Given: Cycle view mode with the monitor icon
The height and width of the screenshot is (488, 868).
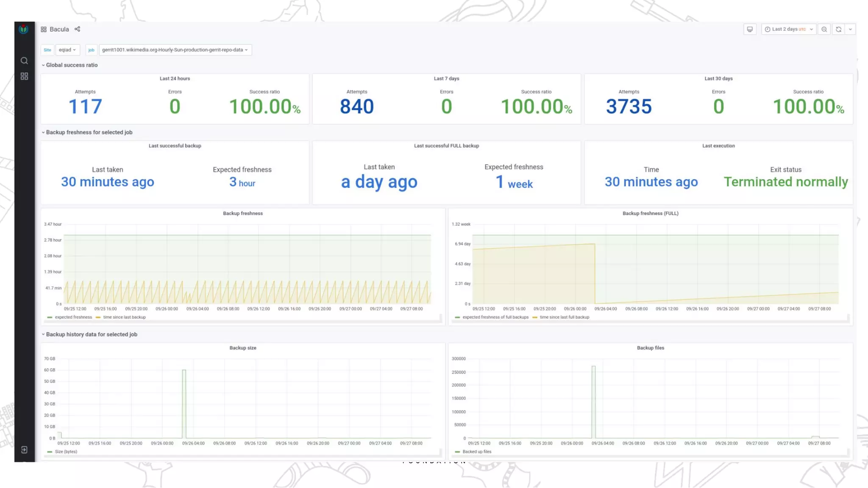Looking at the screenshot, I should pos(750,29).
